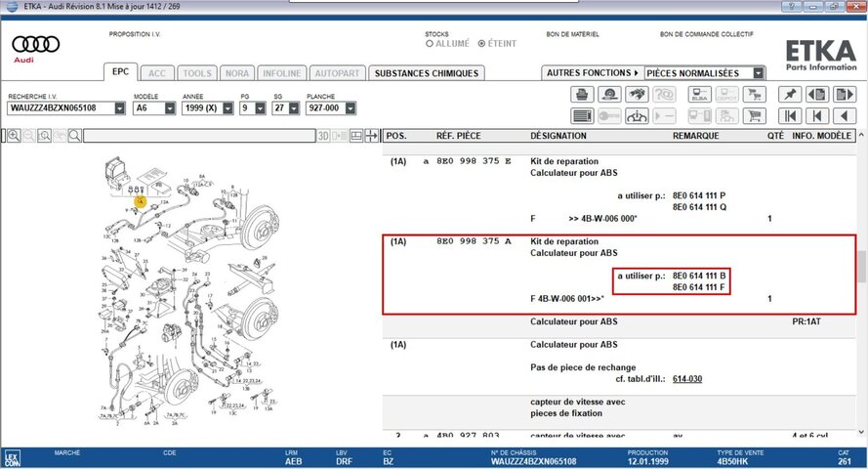
Task: Click the RÉF. PIÈCE column header
Action: (x=458, y=136)
